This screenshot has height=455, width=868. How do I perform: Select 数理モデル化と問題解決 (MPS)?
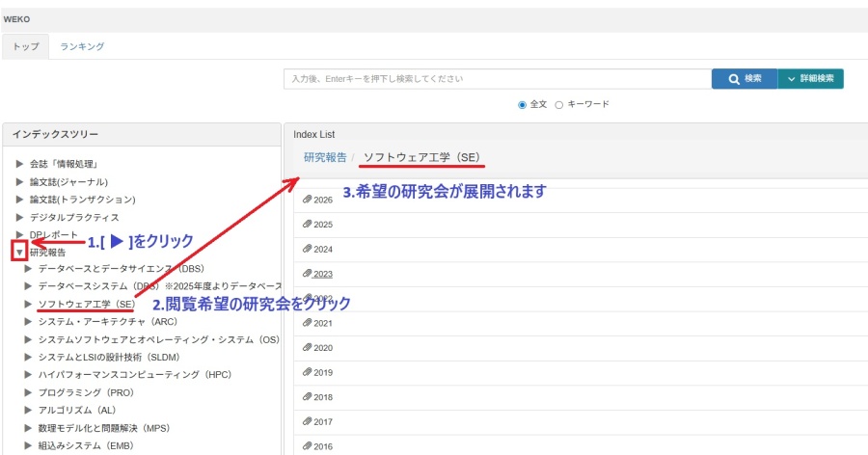point(103,428)
